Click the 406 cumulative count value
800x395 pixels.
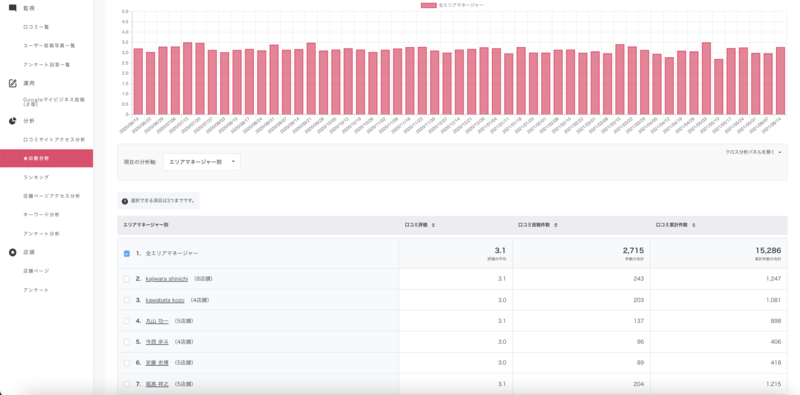point(776,342)
